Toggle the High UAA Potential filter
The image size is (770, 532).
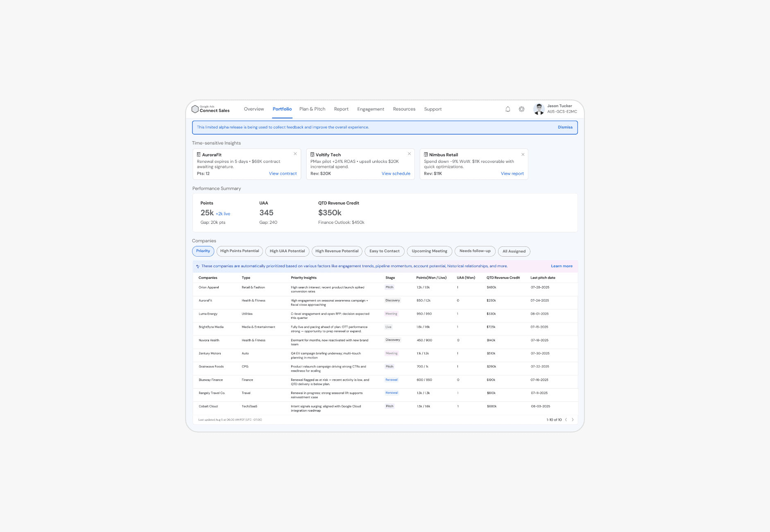pos(287,251)
